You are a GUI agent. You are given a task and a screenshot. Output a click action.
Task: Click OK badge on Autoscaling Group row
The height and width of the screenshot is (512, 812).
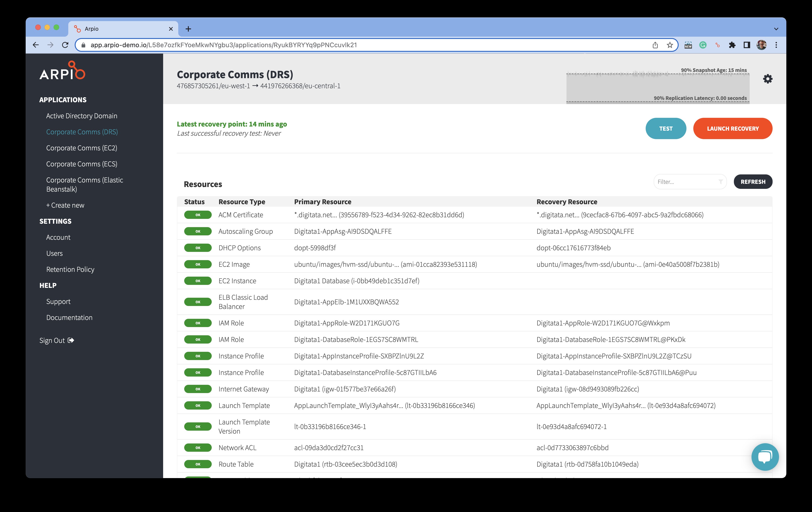pos(198,231)
